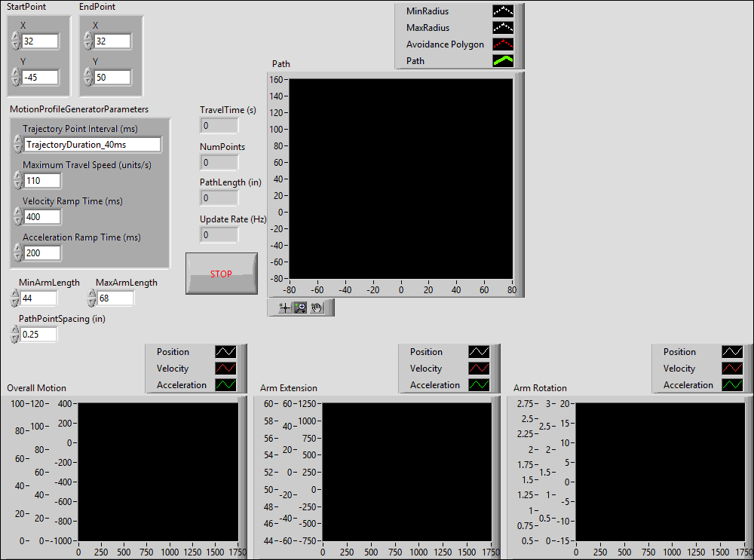Click the MinRadius plot legend icon

click(502, 11)
